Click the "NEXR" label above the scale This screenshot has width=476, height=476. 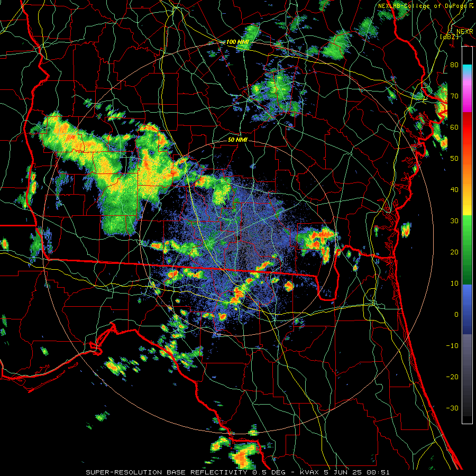point(464,31)
